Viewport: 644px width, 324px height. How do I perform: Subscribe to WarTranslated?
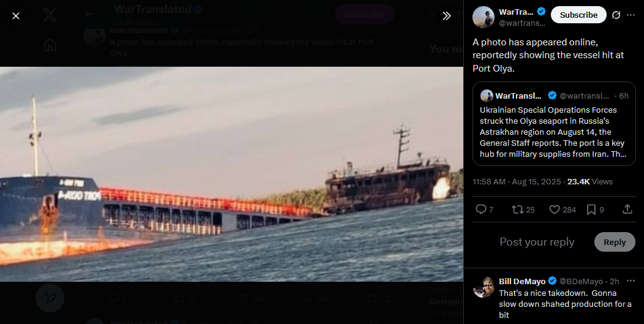pyautogui.click(x=578, y=15)
